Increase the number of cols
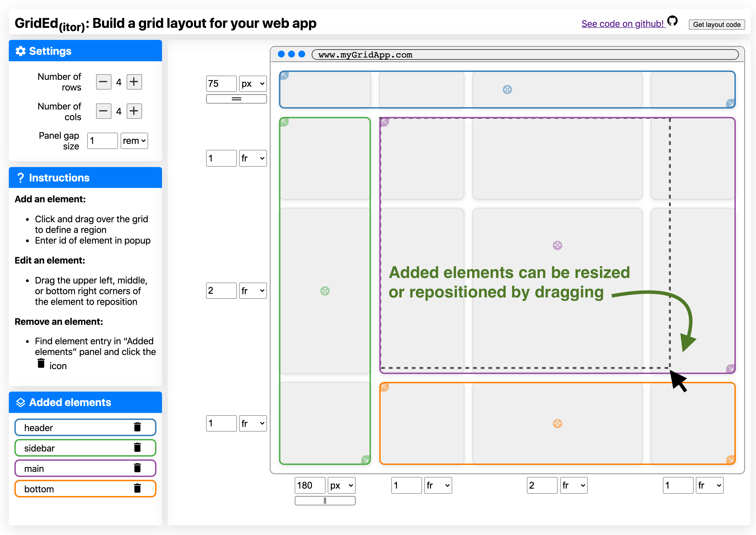 coord(134,111)
